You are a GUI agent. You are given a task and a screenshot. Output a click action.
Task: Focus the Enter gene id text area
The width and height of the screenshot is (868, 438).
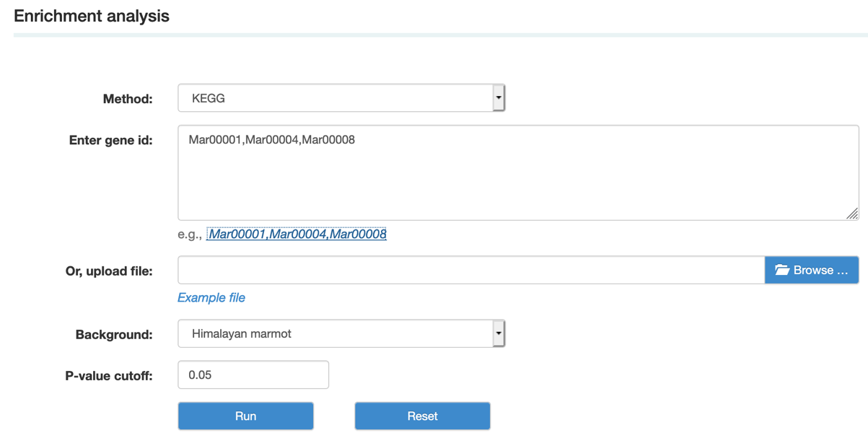coord(518,173)
